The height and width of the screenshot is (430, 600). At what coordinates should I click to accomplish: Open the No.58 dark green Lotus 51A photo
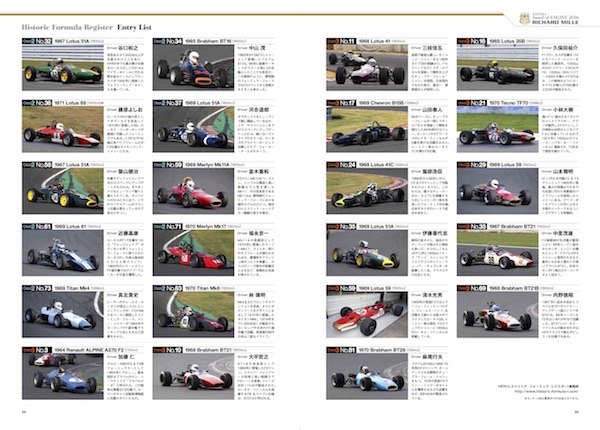[x=63, y=191]
